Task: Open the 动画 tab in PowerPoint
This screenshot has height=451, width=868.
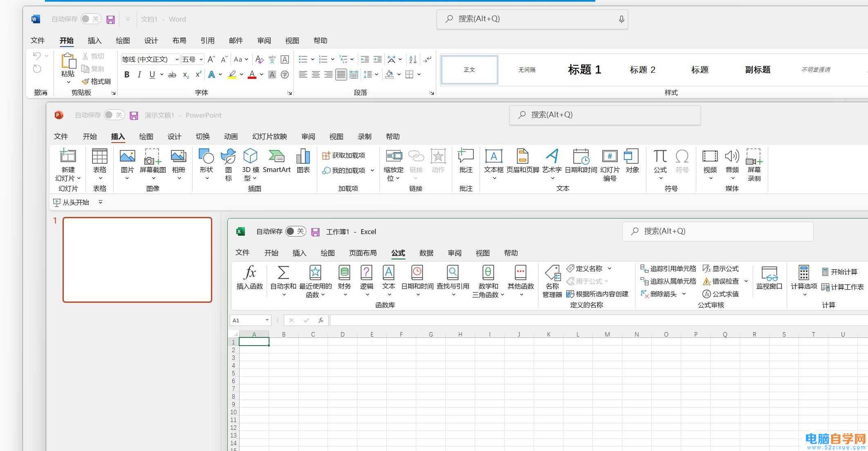Action: pyautogui.click(x=231, y=136)
